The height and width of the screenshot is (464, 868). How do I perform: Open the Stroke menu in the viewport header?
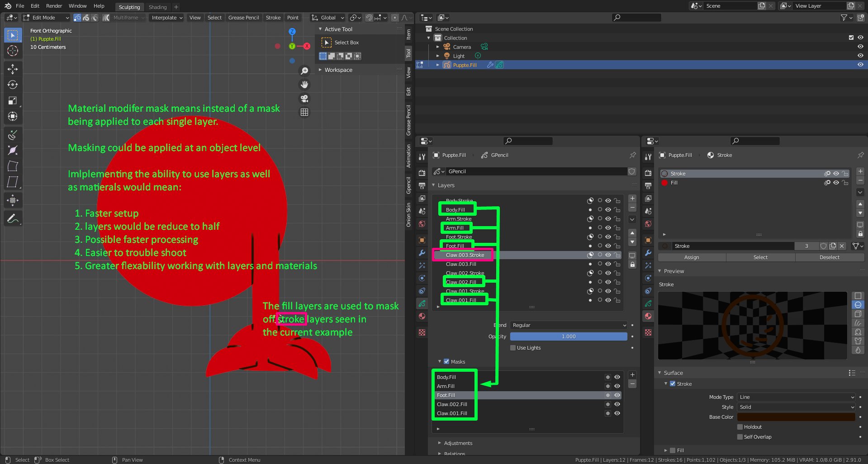273,18
